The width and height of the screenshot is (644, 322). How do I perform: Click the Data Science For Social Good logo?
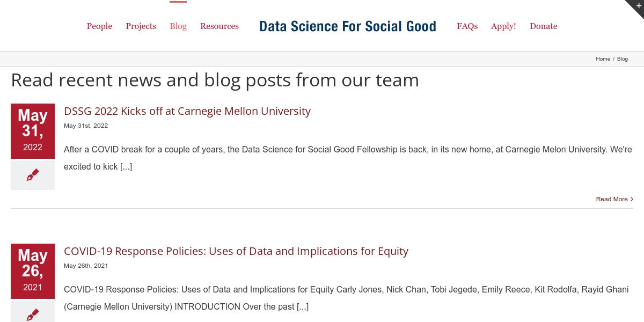pyautogui.click(x=348, y=26)
